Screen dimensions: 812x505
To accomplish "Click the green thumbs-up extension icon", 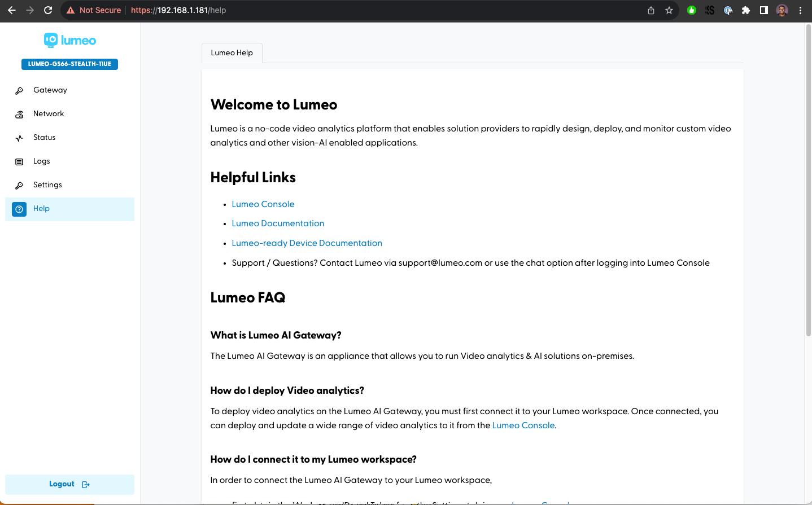I will [x=692, y=10].
